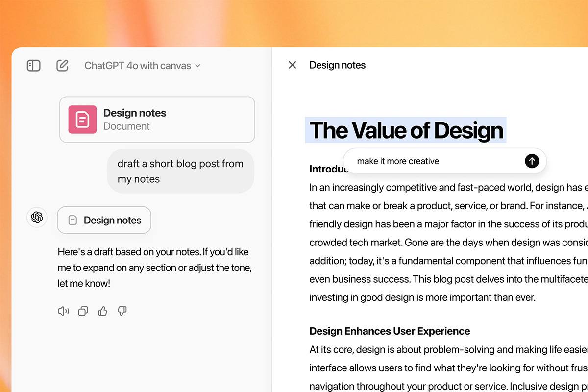Screen dimensions: 588x392
Task: Start a new chat with compose icon
Action: click(x=62, y=66)
